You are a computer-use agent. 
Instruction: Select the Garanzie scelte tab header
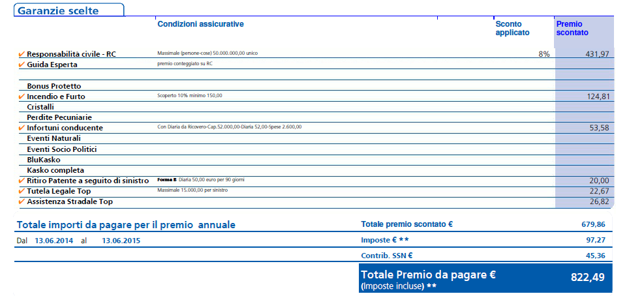click(58, 10)
